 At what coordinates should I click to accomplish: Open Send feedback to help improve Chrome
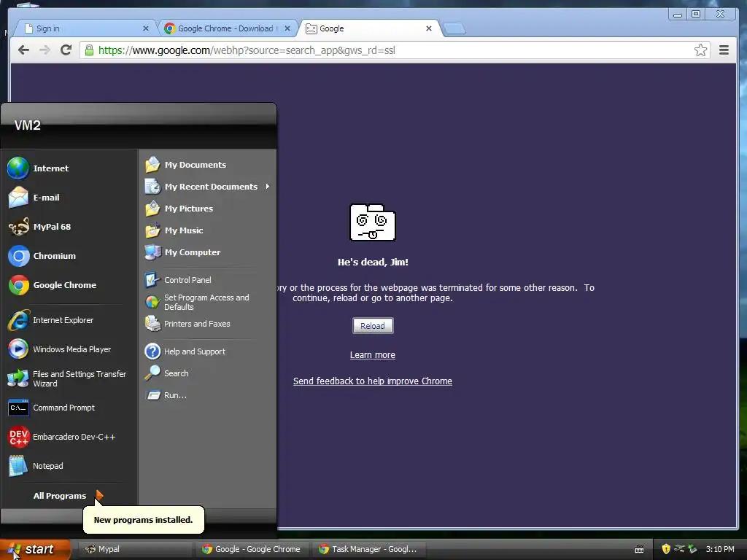point(373,381)
